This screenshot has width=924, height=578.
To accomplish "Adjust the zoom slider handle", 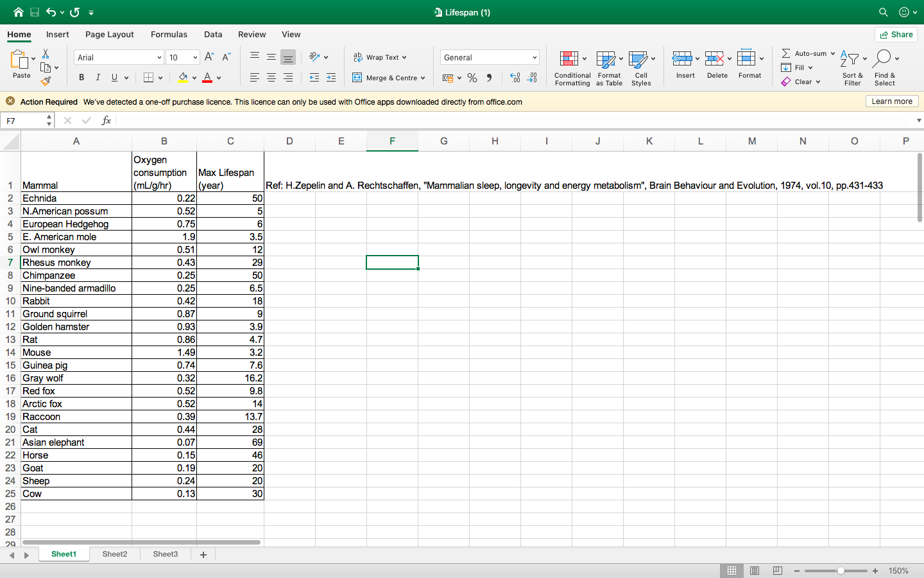I will click(x=841, y=570).
